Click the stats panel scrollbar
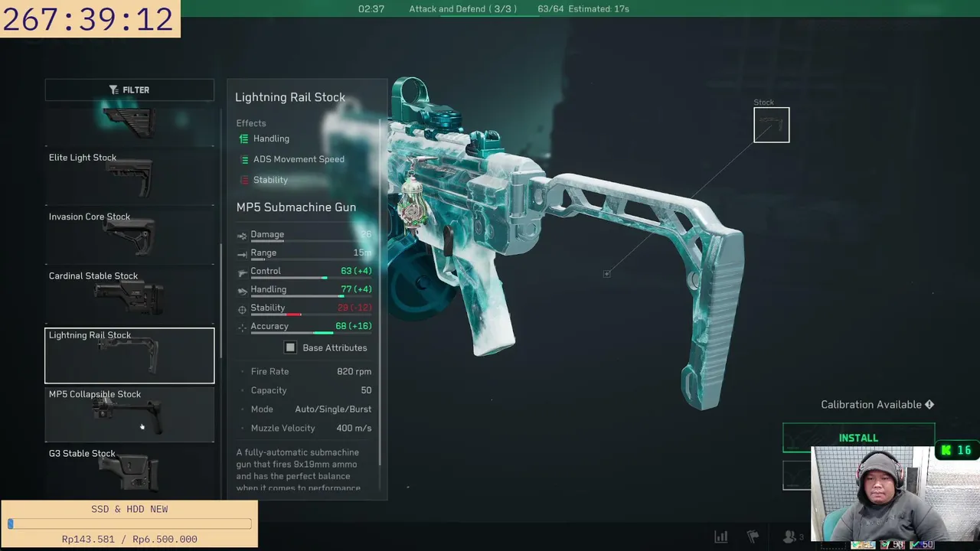This screenshot has height=551, width=980. click(380, 291)
